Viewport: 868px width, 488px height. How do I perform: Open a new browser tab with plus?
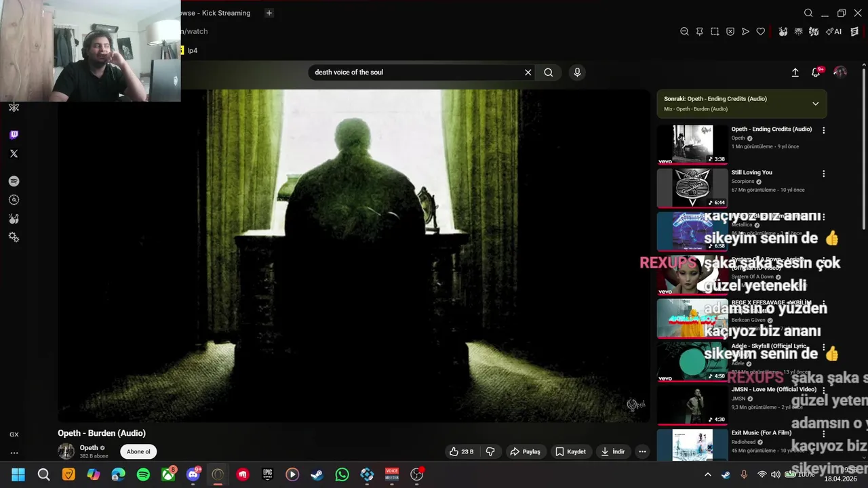(269, 13)
